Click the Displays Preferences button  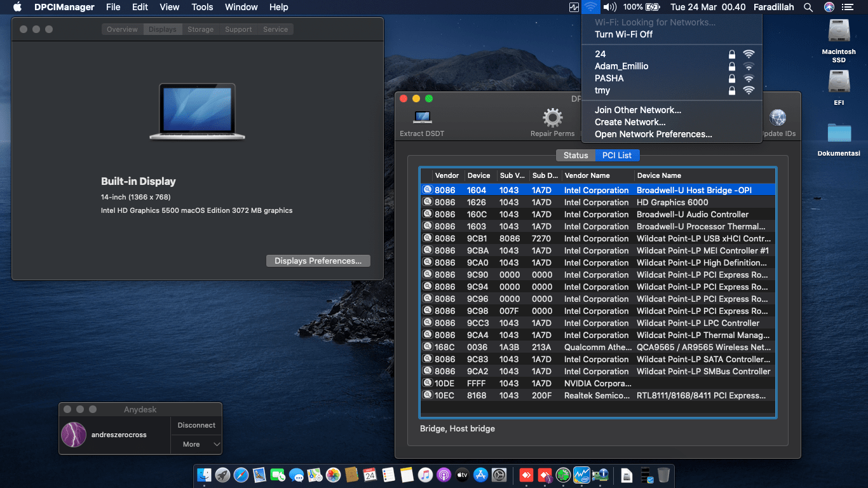(318, 261)
